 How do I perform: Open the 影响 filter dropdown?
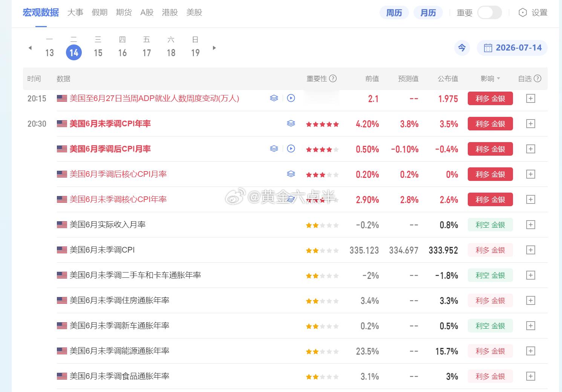490,78
